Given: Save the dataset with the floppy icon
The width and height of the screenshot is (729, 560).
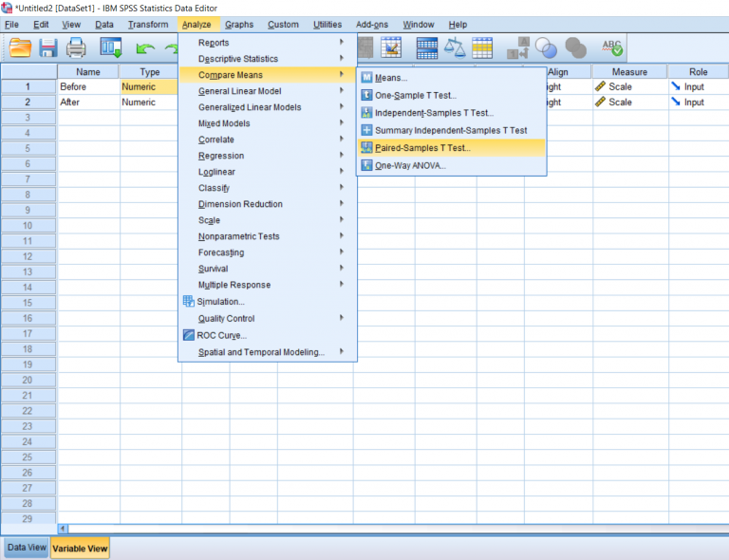Looking at the screenshot, I should tap(47, 47).
